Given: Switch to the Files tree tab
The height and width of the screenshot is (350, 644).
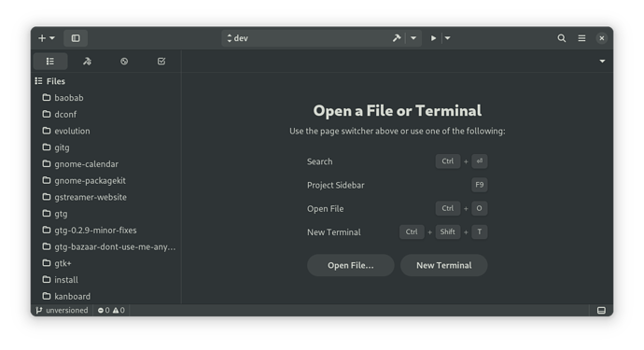Looking at the screenshot, I should pos(50,62).
